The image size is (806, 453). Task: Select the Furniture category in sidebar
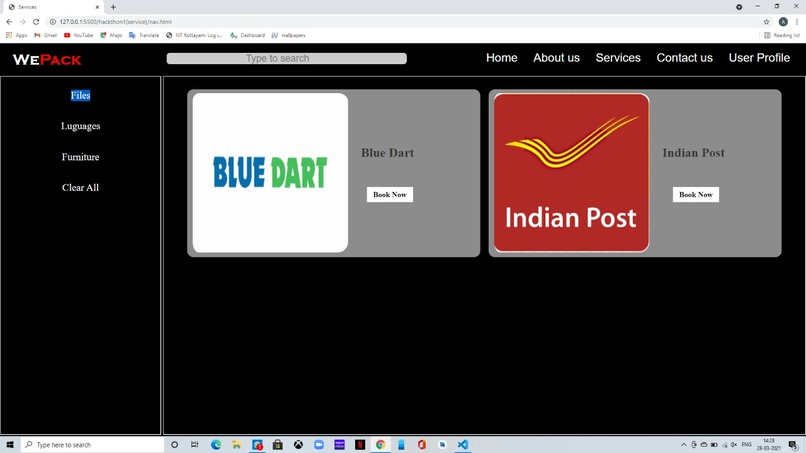coord(80,157)
